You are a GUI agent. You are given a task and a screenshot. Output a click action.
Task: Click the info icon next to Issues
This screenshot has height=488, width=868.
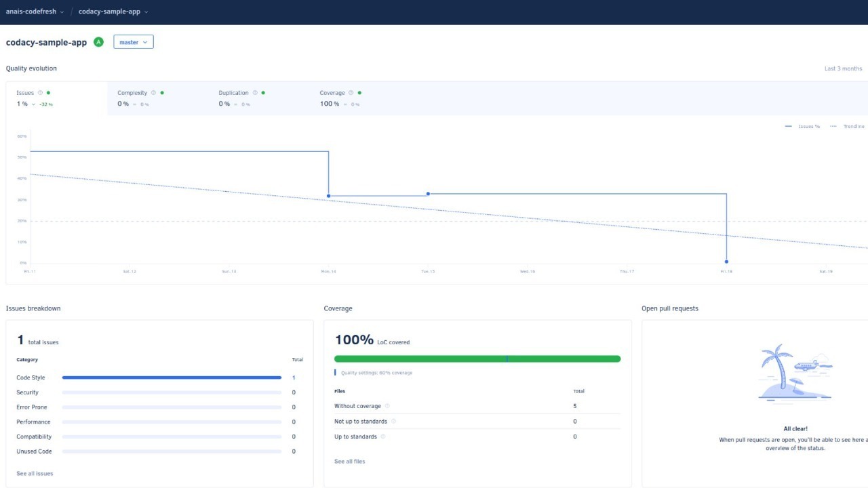(x=40, y=93)
